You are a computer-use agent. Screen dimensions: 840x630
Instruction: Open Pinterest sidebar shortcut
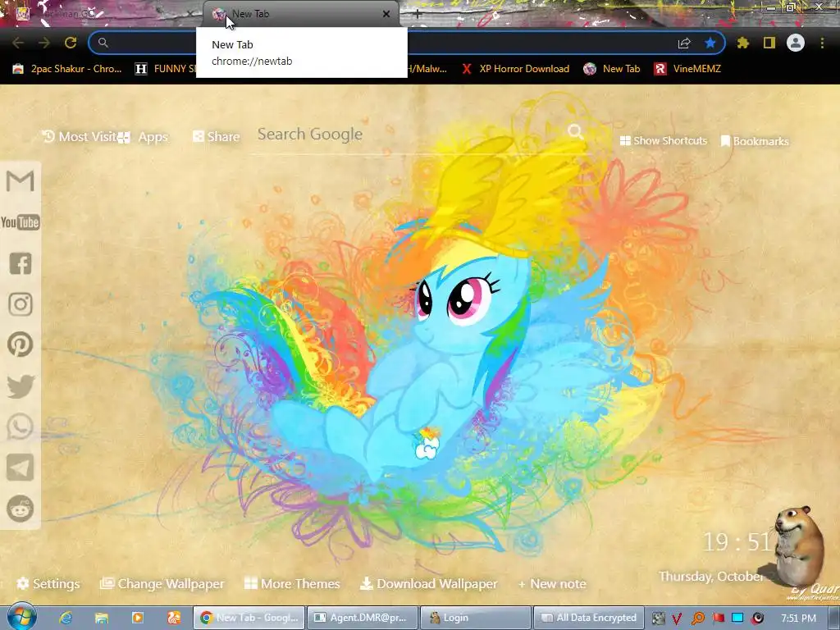21,345
